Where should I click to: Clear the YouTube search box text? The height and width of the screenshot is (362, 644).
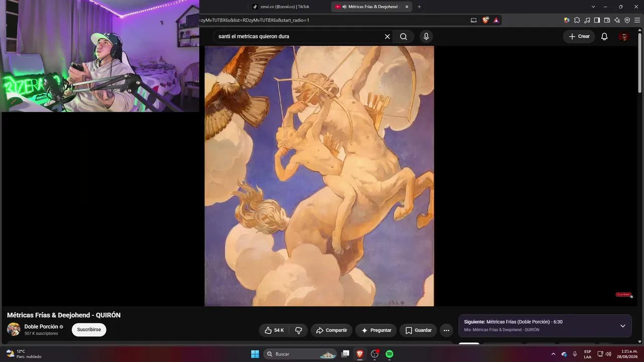point(387,36)
